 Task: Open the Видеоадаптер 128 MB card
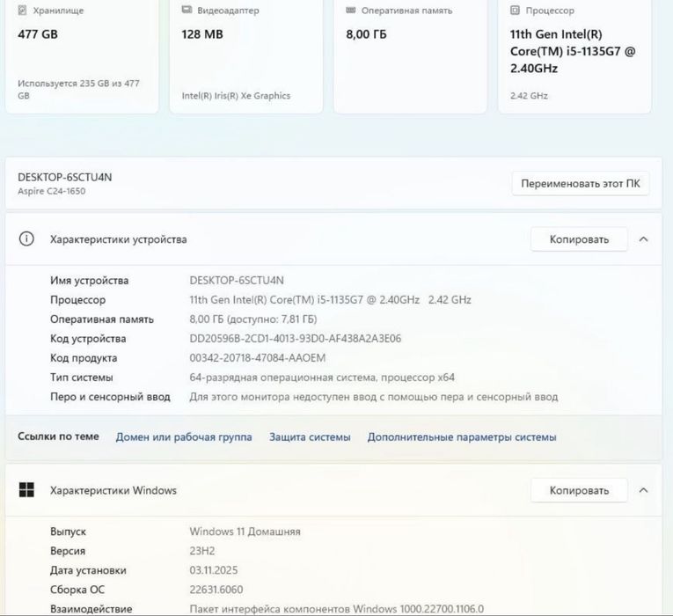(246, 55)
